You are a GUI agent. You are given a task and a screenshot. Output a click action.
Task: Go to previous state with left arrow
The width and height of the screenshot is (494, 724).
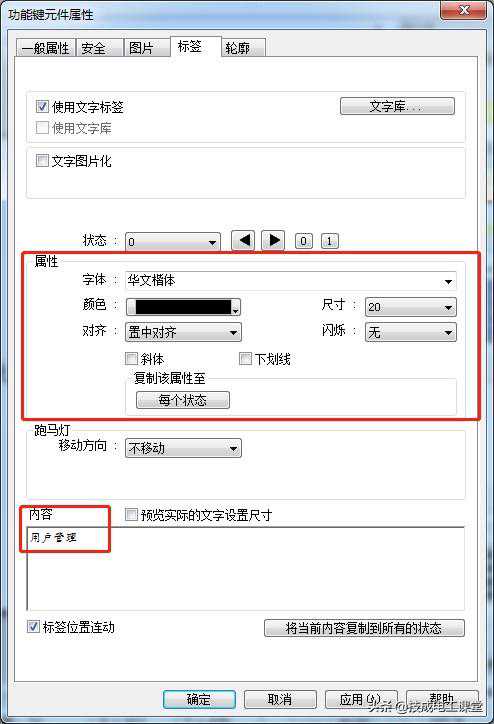point(243,241)
